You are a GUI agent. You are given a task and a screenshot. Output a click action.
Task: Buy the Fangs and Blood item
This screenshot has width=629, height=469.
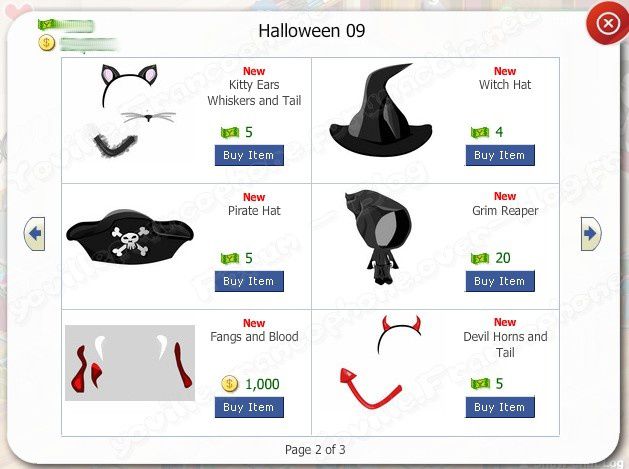[249, 407]
